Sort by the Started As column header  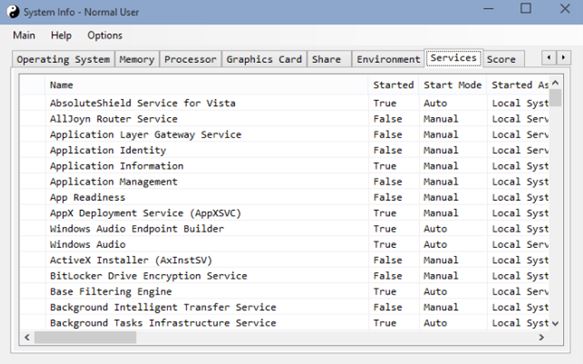[519, 85]
